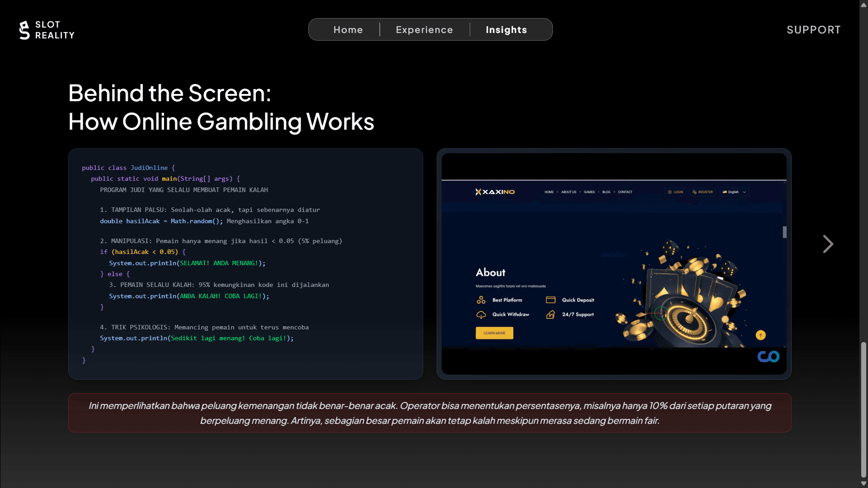
Task: Click the roulette casino illustration
Action: coord(680,294)
